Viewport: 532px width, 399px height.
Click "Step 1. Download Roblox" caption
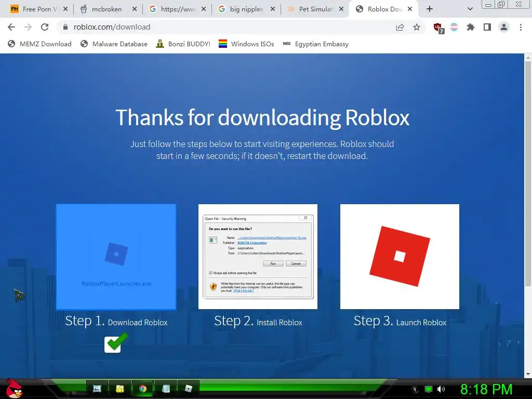click(116, 321)
